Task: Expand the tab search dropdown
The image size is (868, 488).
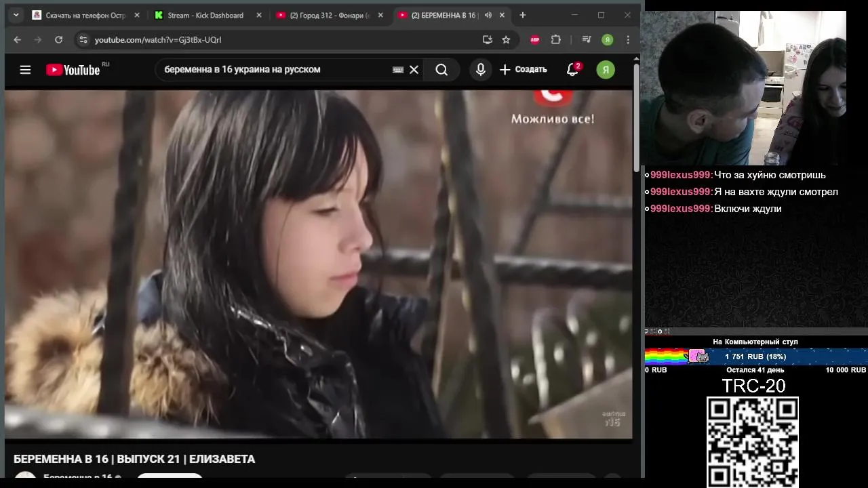Action: pos(16,15)
